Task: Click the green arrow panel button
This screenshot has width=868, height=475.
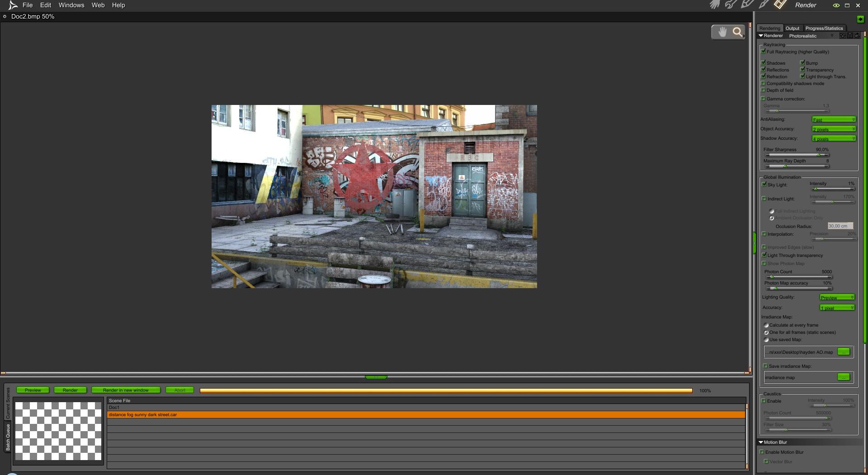Action: [x=860, y=19]
